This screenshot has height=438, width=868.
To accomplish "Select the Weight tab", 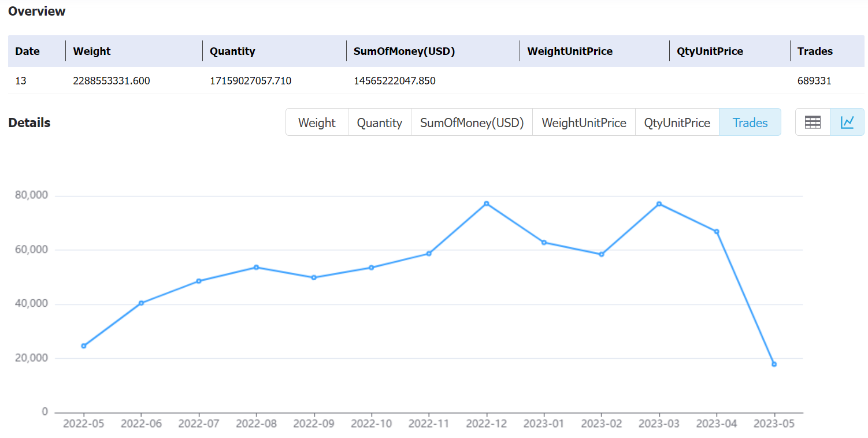I will pos(317,123).
